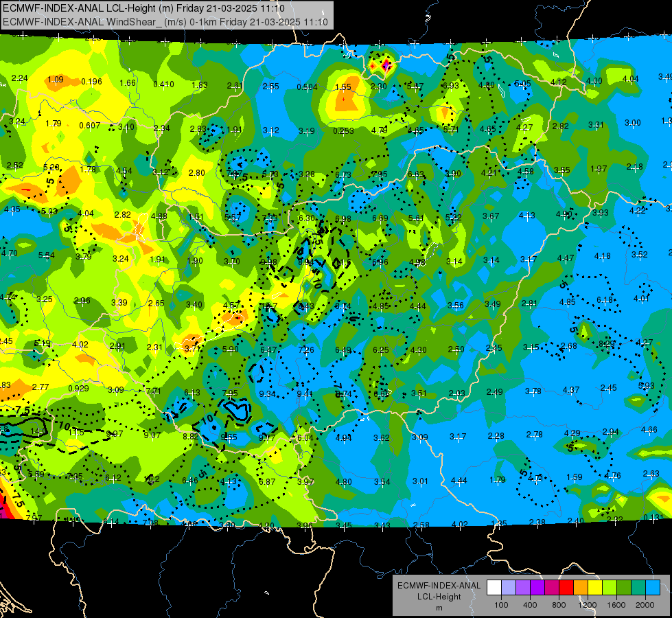Click the grid value 2.50
This screenshot has height=618, width=672.
click(x=456, y=349)
